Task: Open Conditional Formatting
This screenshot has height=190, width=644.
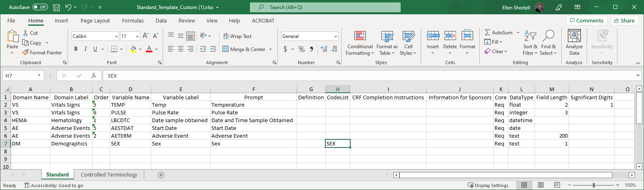Action: 360,43
